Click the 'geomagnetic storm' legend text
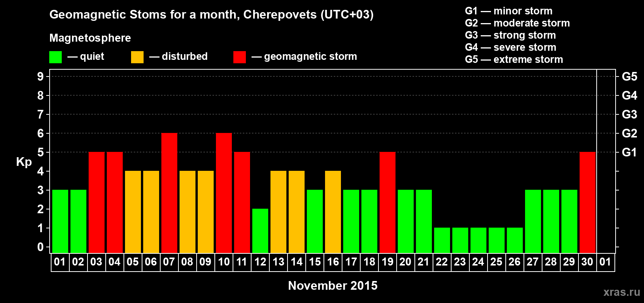The height and width of the screenshot is (303, 644). pyautogui.click(x=311, y=56)
